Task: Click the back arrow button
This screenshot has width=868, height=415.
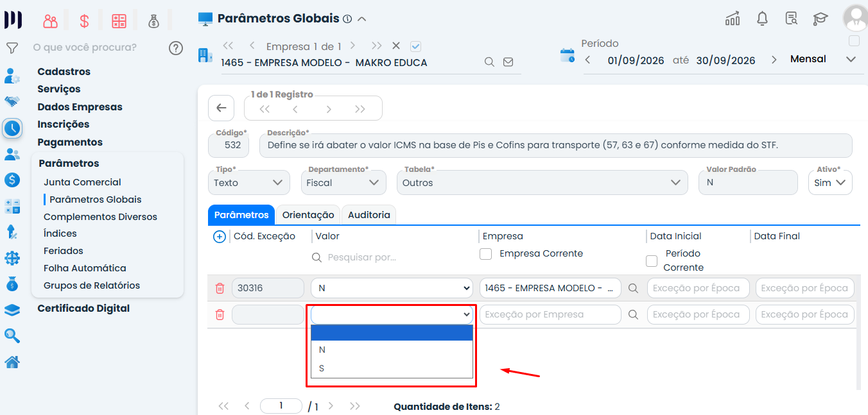Action: 221,108
